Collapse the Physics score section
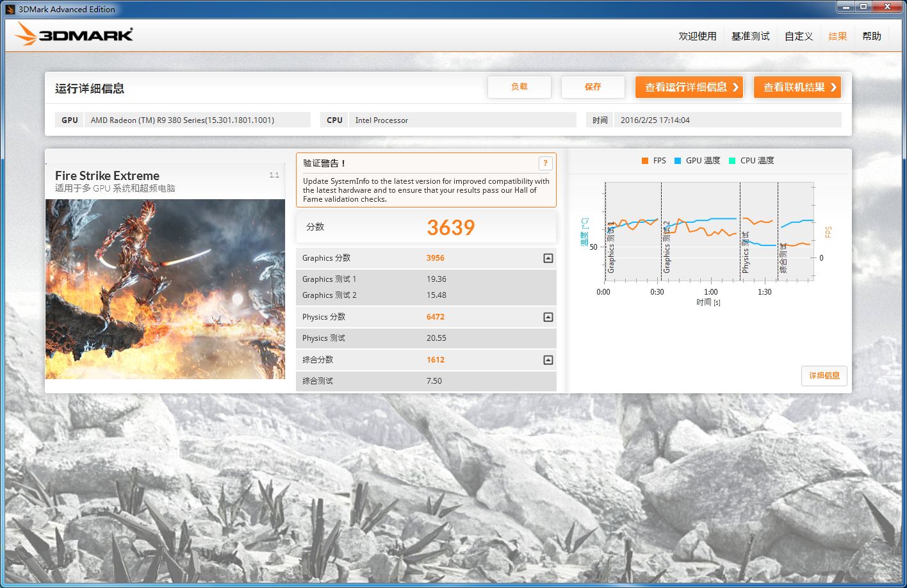The height and width of the screenshot is (588, 907). [x=548, y=317]
